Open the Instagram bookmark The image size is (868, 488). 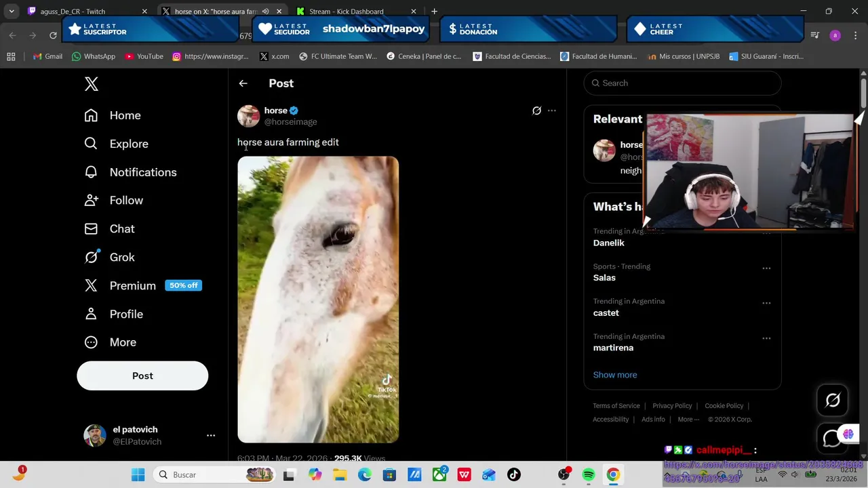pyautogui.click(x=210, y=56)
